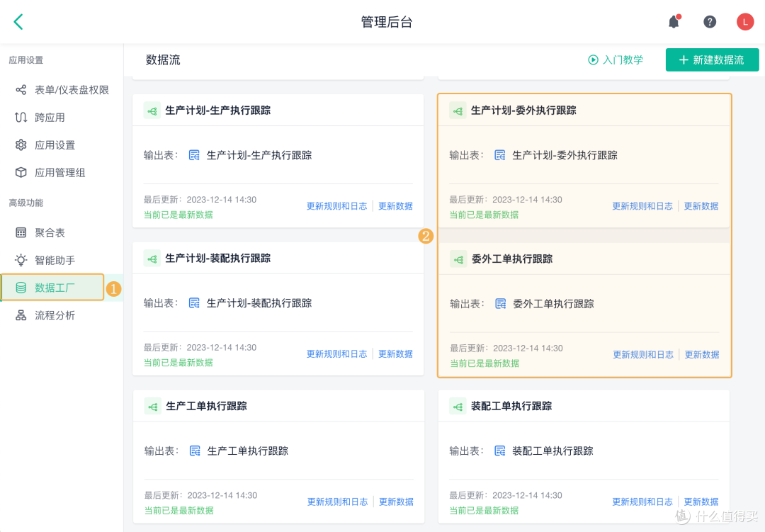Open the 跨应用 sidebar item
This screenshot has width=765, height=532.
coord(62,118)
